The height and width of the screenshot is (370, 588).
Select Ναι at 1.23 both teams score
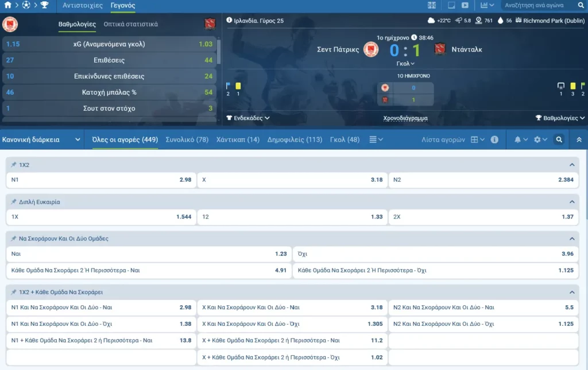tap(149, 254)
